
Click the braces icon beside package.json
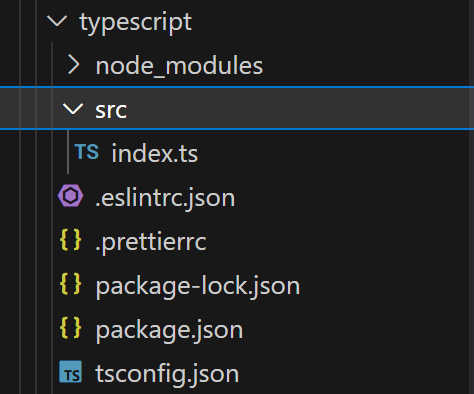(x=70, y=328)
